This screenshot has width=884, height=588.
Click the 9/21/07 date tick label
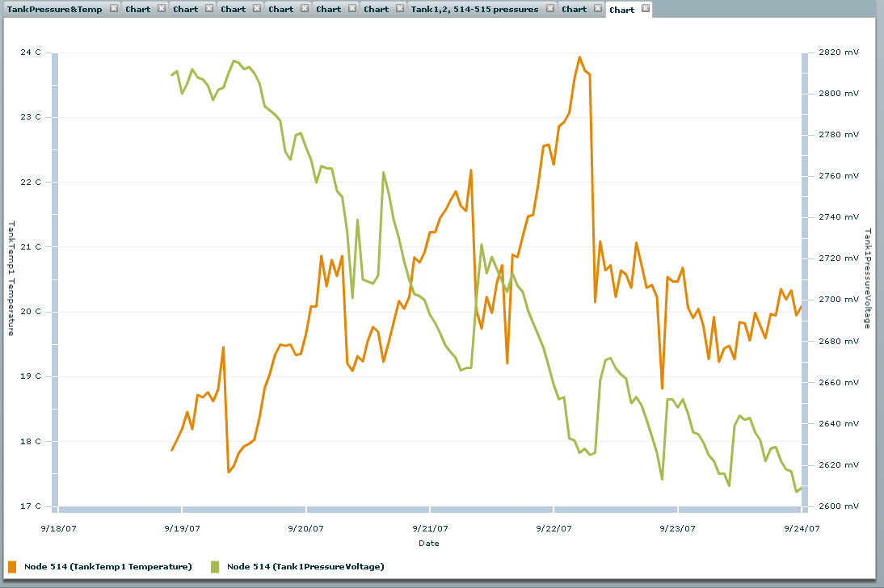431,528
